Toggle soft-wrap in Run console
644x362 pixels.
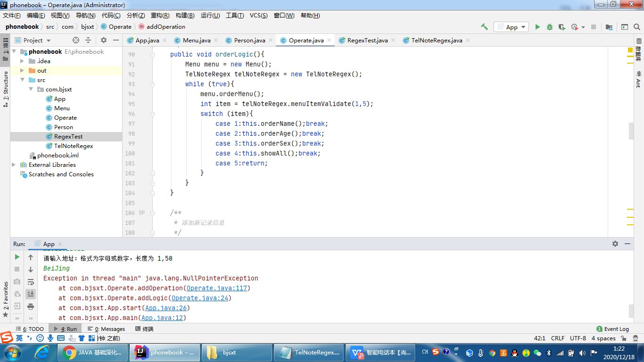(x=31, y=282)
